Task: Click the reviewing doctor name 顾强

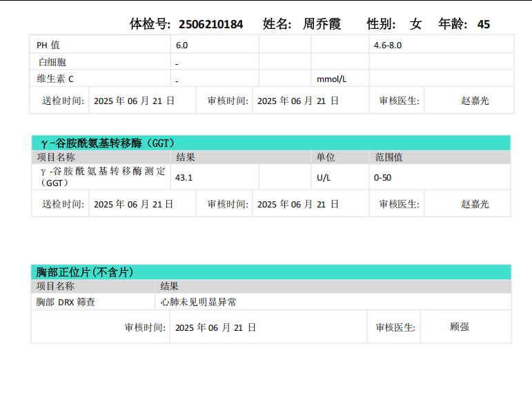Action: [x=459, y=327]
